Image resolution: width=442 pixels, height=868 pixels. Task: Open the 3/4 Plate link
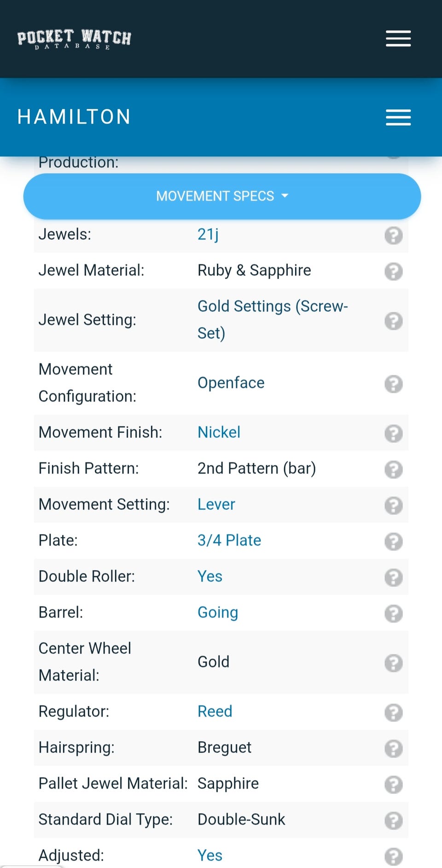point(229,540)
